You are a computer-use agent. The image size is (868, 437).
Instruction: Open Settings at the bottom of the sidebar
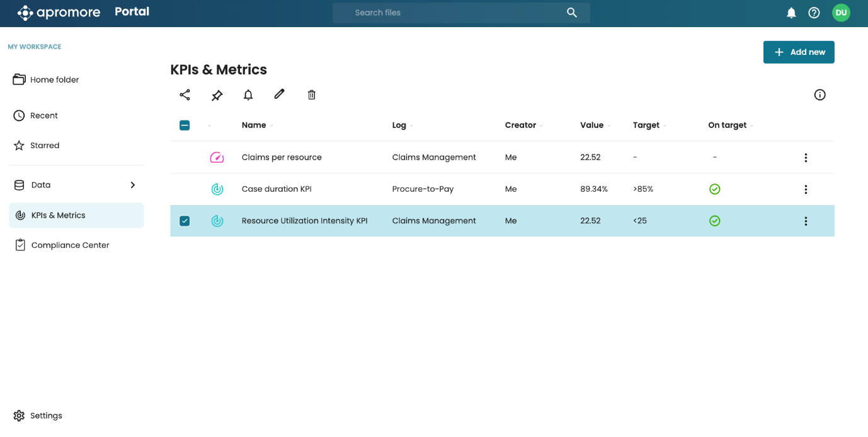(x=46, y=416)
